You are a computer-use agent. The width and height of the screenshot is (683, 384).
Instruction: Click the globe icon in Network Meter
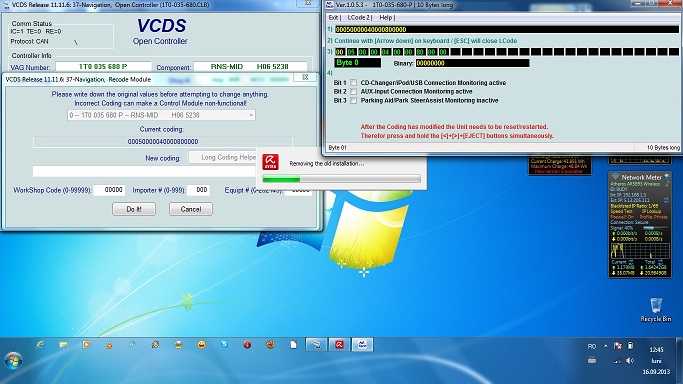point(667,177)
